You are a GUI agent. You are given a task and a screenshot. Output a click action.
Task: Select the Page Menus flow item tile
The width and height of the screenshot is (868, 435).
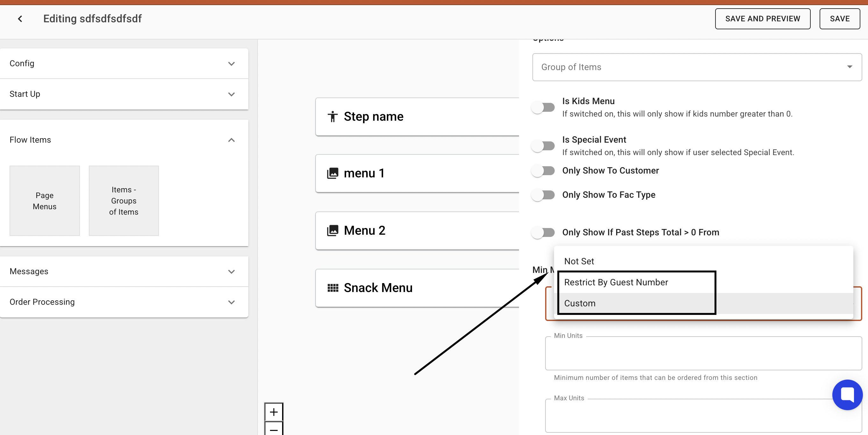[45, 201]
